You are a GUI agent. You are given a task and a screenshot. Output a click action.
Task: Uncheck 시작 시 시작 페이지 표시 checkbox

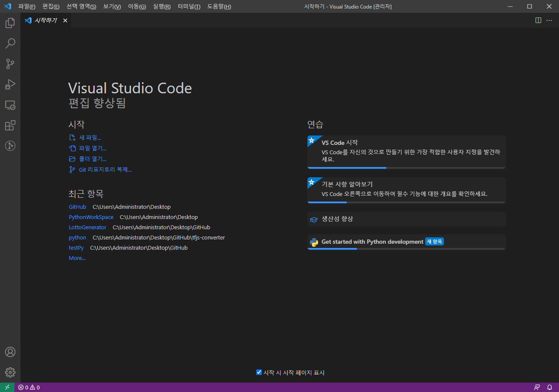(259, 372)
